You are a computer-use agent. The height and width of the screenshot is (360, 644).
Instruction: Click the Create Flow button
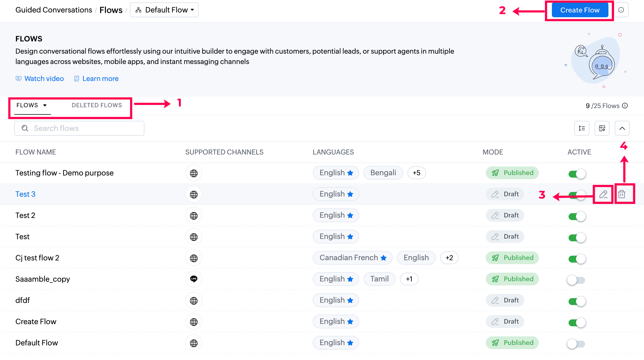(580, 10)
